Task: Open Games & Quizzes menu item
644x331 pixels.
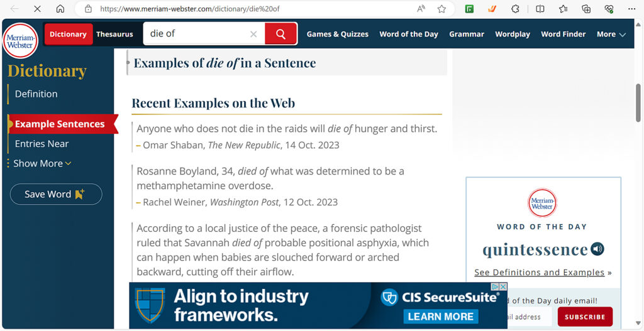Action: point(338,34)
